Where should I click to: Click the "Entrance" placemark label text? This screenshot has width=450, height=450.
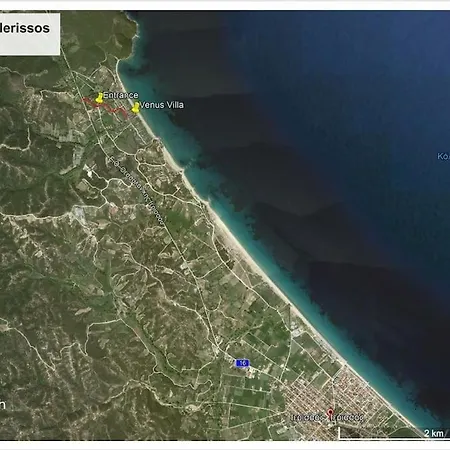pyautogui.click(x=121, y=95)
